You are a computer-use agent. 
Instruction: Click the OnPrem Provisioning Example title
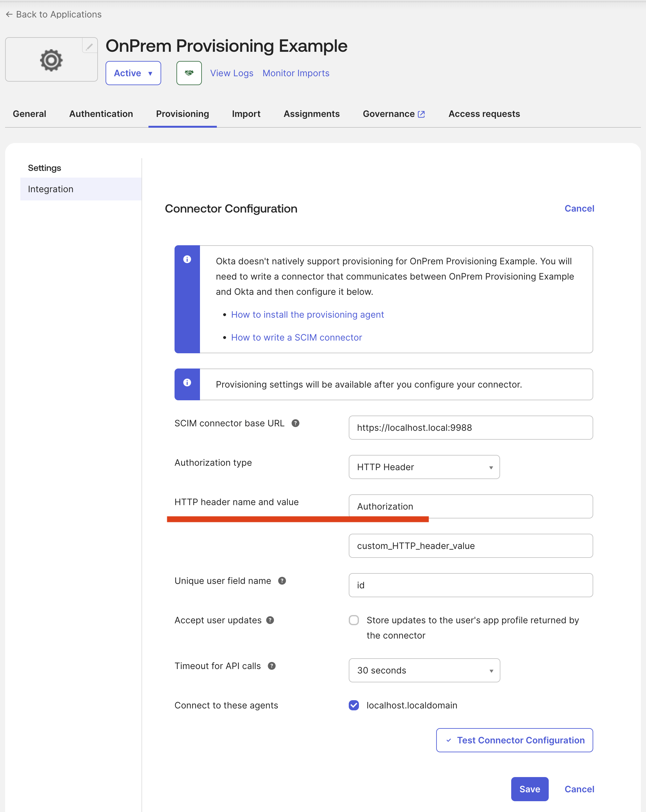tap(227, 46)
